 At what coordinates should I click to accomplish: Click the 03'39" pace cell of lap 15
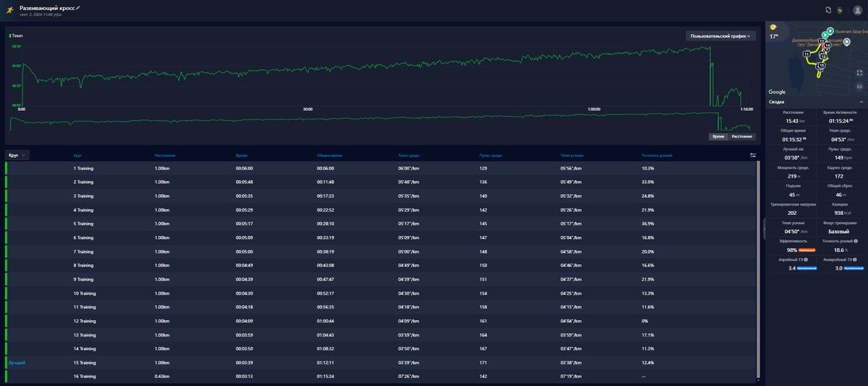pos(409,363)
